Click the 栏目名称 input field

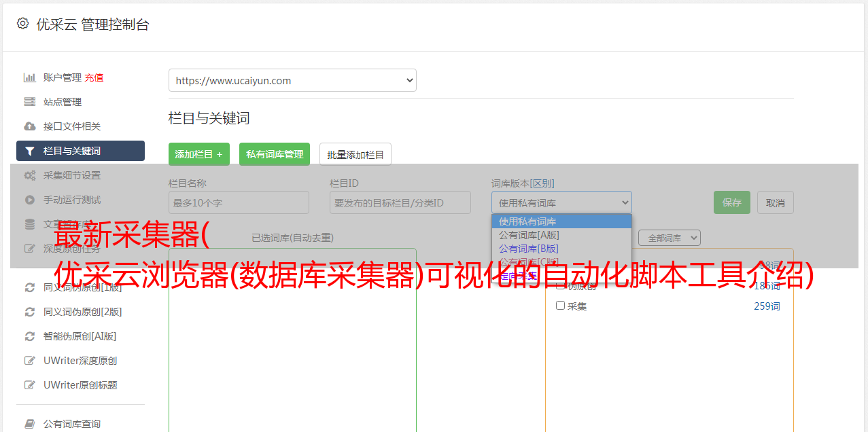[239, 202]
